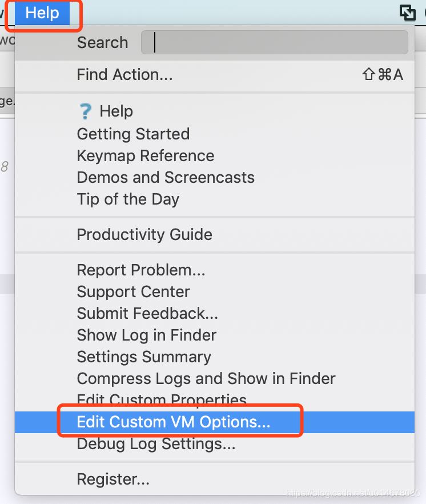This screenshot has width=426, height=504.
Task: Open Find Action from the menu
Action: point(124,74)
